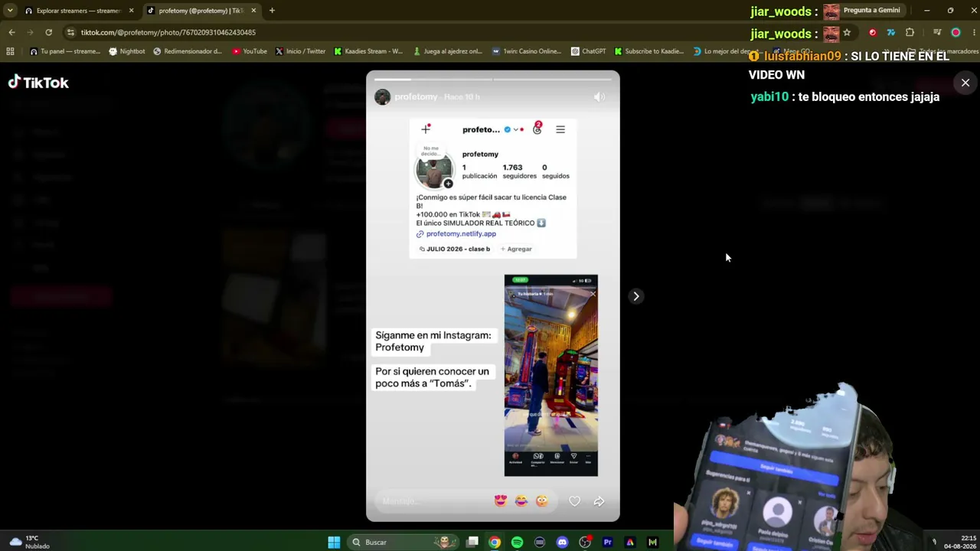Open Task View on the taskbar
Viewport: 980px width, 551px height.
[x=472, y=543]
